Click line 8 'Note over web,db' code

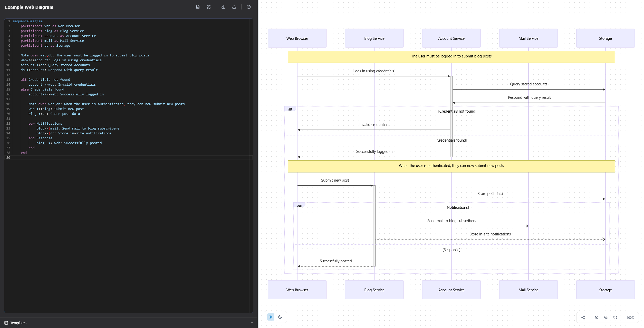(85, 55)
